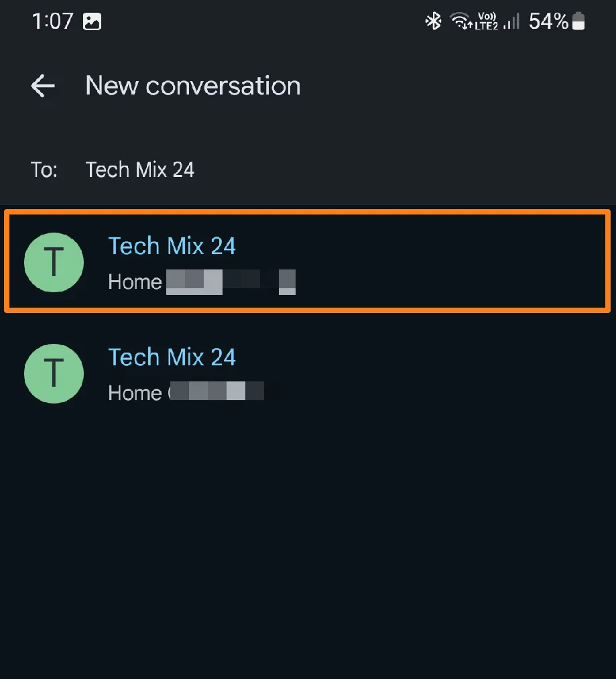The image size is (616, 679).
Task: Tap the cellular signal bars icon
Action: [x=511, y=21]
